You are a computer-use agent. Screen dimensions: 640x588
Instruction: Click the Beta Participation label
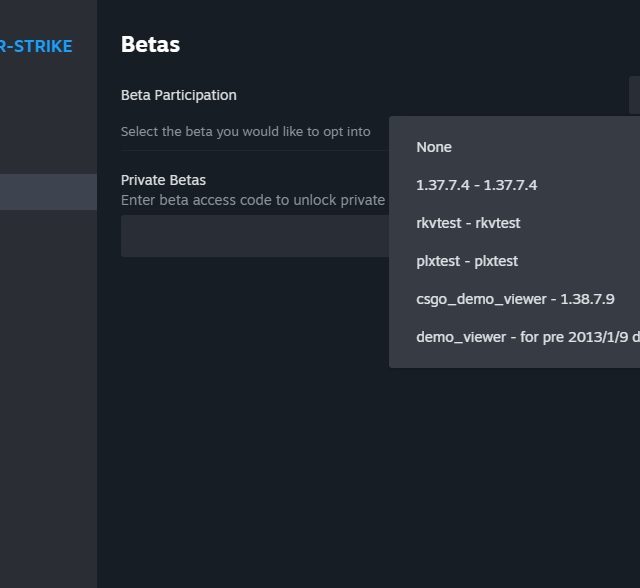(x=179, y=95)
